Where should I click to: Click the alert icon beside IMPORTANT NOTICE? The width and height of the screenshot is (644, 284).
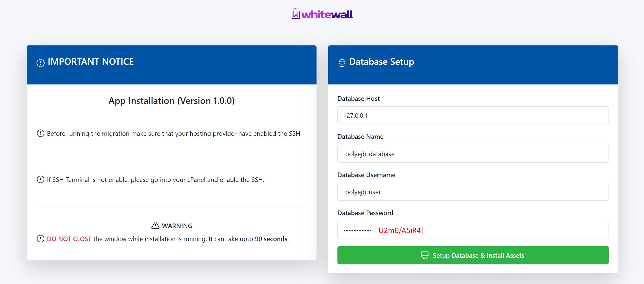point(41,63)
